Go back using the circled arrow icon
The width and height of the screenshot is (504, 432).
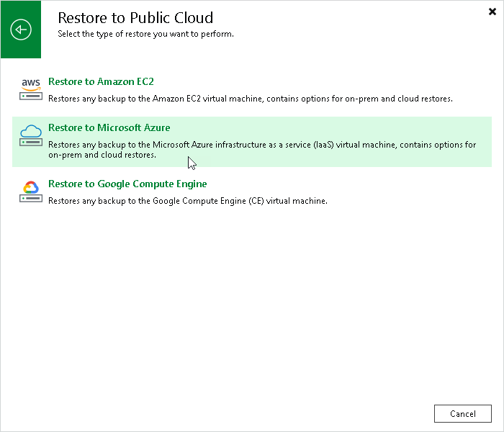pos(21,30)
